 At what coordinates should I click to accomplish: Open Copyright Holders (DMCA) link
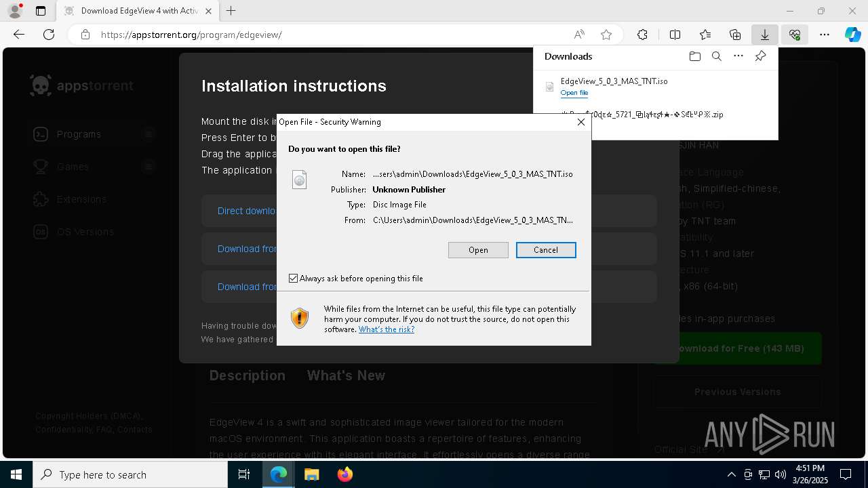(88, 416)
